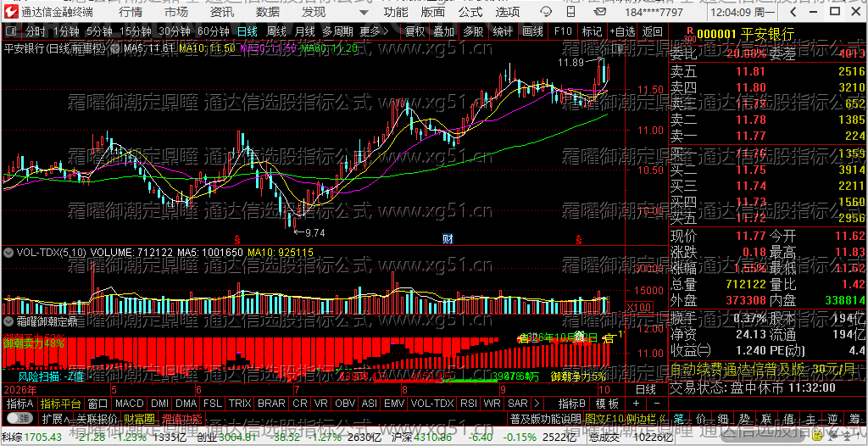Open the 版面 menu
Image resolution: width=868 pixels, height=446 pixels.
click(x=433, y=12)
